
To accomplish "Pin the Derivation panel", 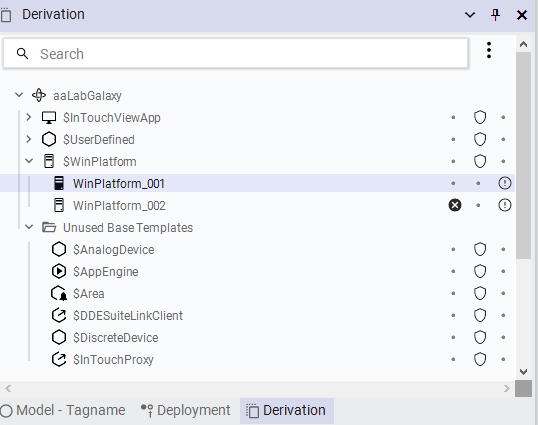I will point(495,15).
